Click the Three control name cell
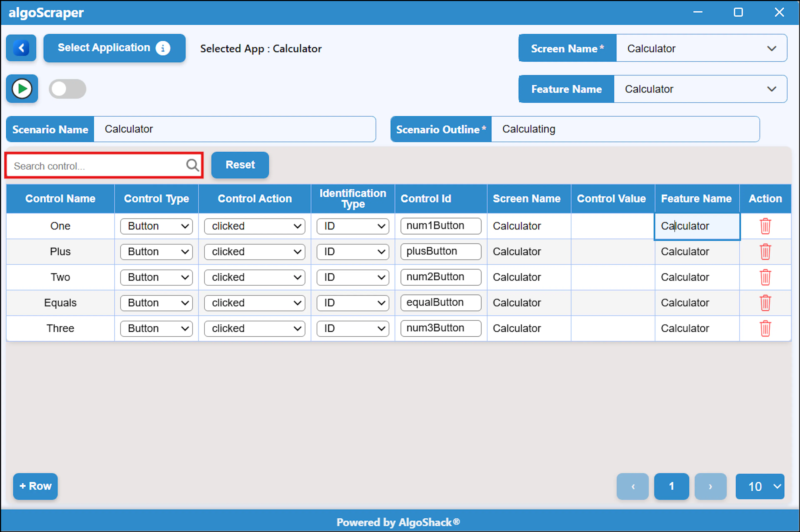Viewport: 800px width, 532px height. point(60,328)
